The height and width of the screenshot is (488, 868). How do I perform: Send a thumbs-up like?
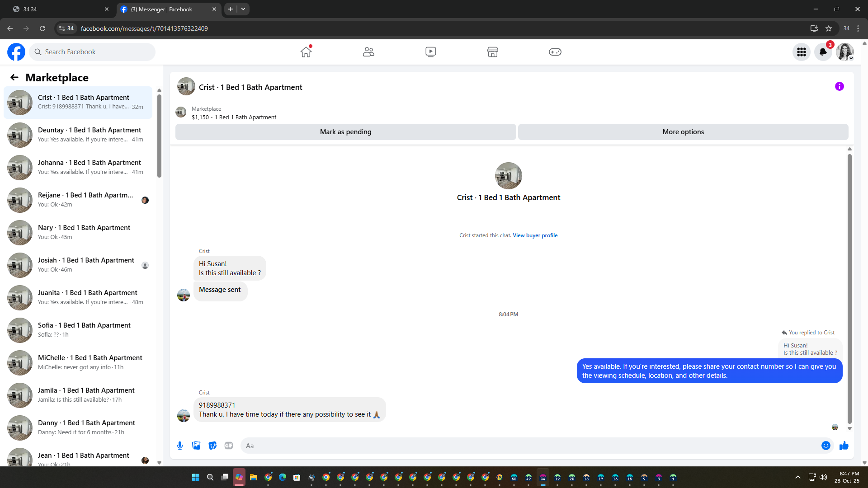coord(844,446)
